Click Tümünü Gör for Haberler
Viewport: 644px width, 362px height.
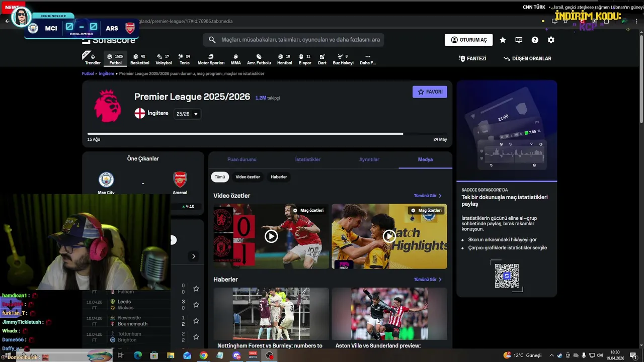[428, 280]
